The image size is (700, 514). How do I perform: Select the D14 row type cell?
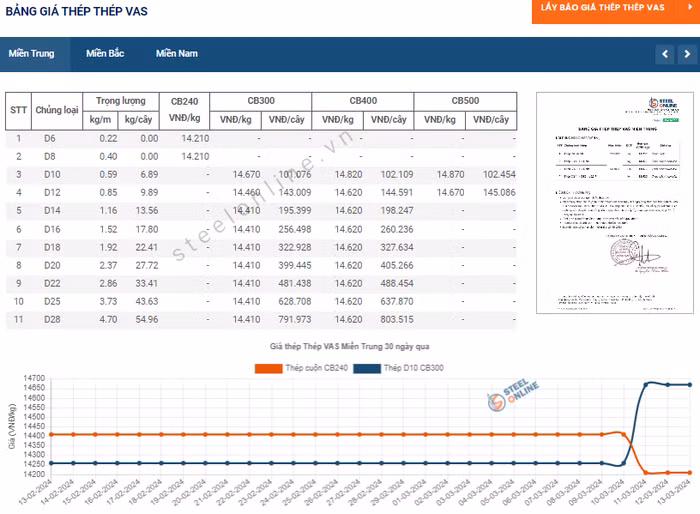(x=52, y=210)
